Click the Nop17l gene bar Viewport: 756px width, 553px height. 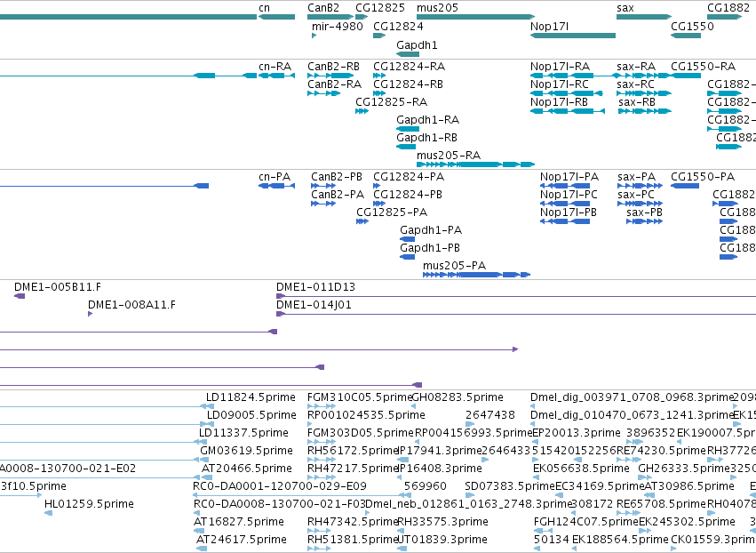click(573, 36)
